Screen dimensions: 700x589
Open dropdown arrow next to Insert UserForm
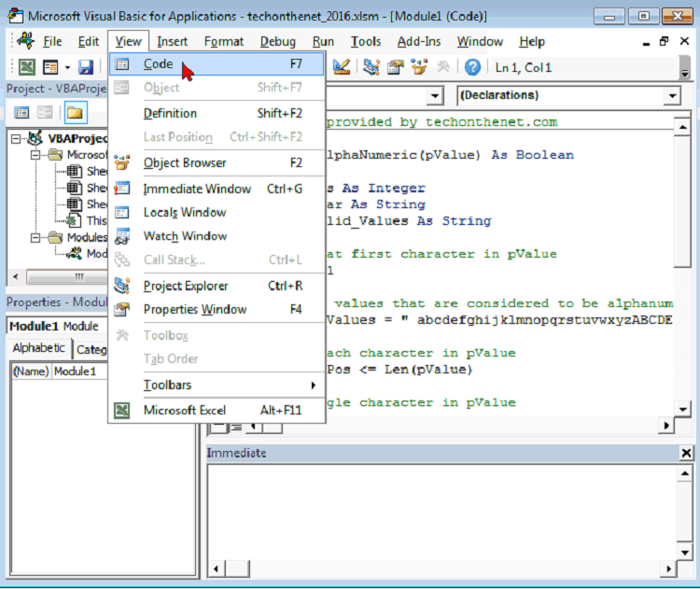click(x=67, y=68)
